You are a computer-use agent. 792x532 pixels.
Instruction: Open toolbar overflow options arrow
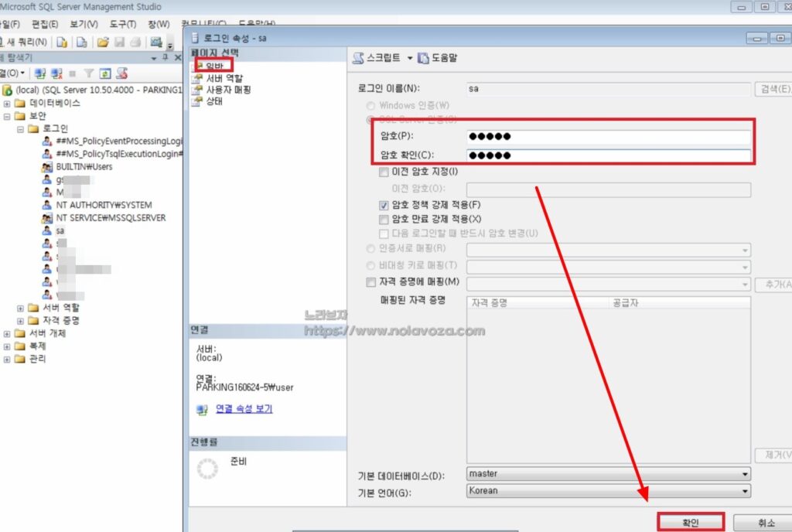170,46
